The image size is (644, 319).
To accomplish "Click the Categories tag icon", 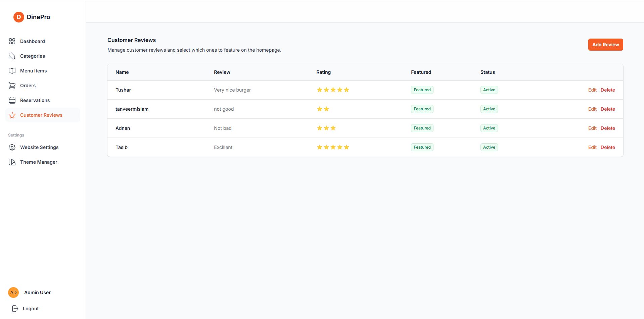I will click(12, 56).
